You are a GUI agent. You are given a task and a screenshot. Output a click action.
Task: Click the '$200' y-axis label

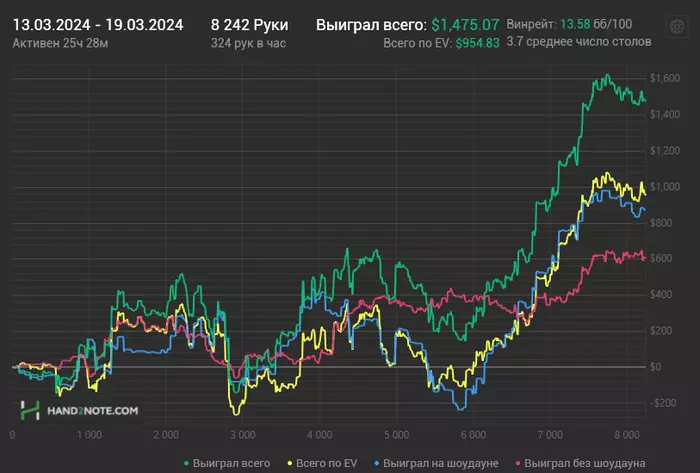pos(661,331)
